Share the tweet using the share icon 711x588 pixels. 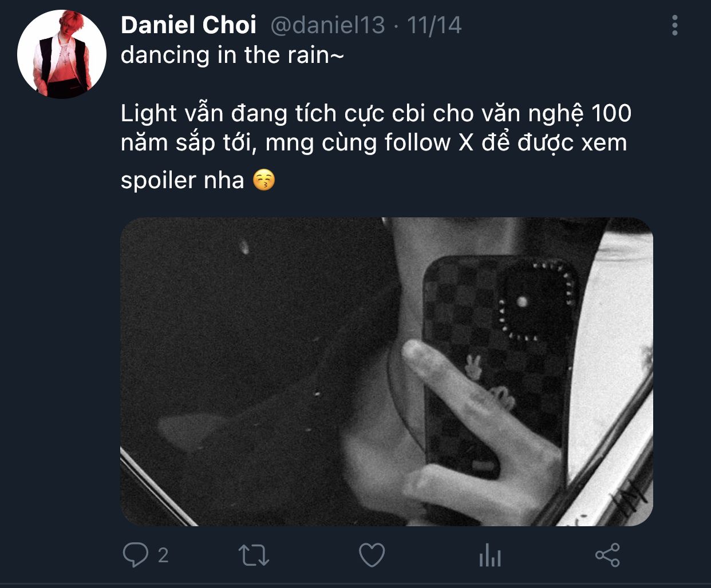coord(607,555)
